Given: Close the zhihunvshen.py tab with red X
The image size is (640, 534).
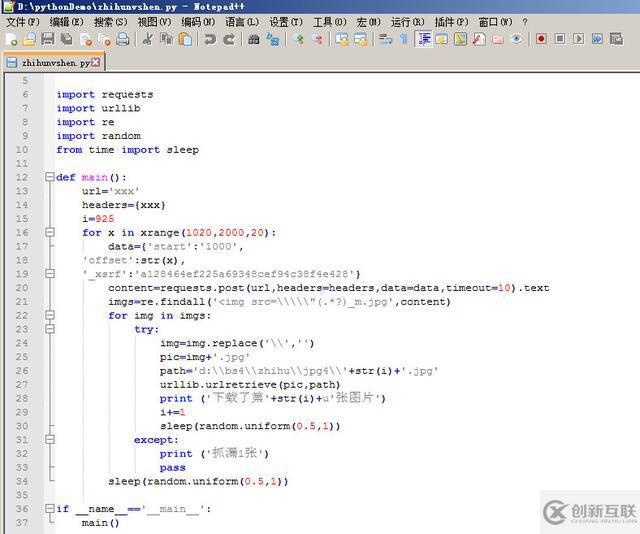Looking at the screenshot, I should pos(97,62).
